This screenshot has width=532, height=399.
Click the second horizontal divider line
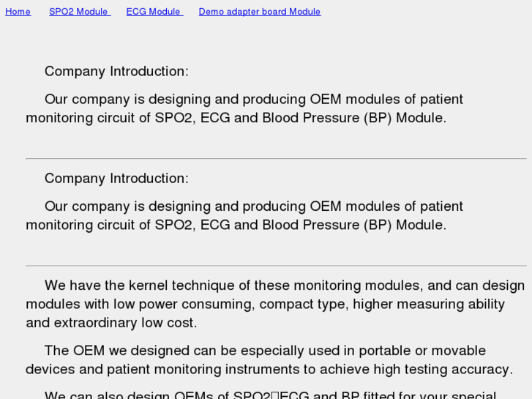pyautogui.click(x=276, y=266)
